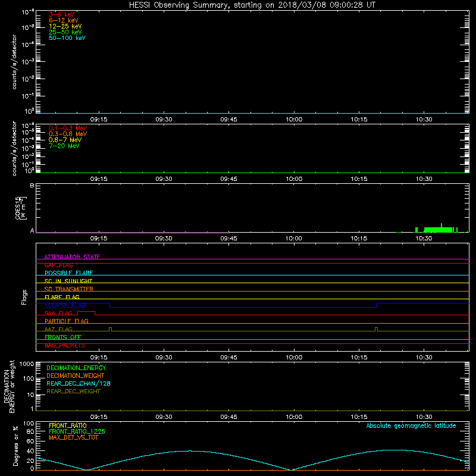Click the 7-20 MeV legend entry
This screenshot has width=476, height=476.
tap(64, 146)
